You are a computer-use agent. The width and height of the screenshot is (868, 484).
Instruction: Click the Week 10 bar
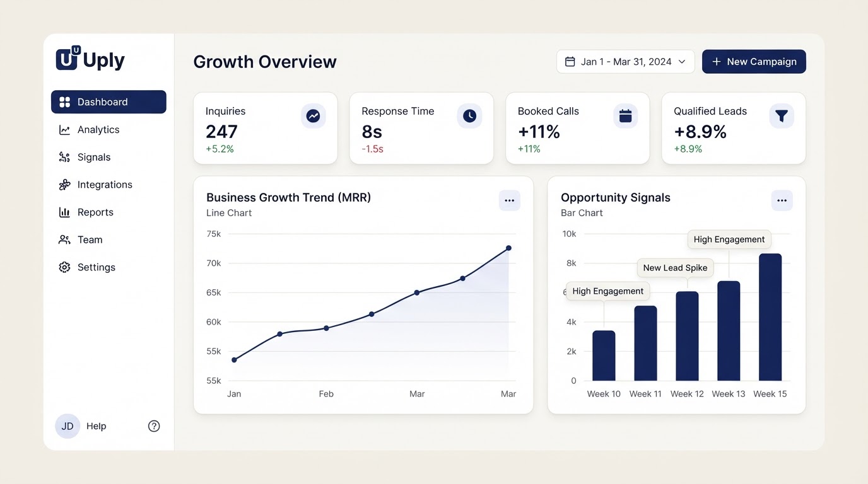pyautogui.click(x=604, y=355)
